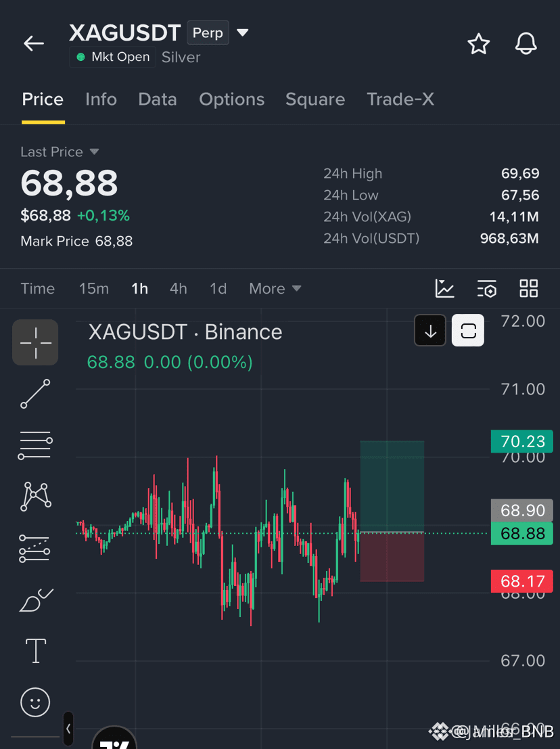Screen dimensions: 560x749
Task: Select the horizontal lines Fibonacci tool
Action: (35, 445)
